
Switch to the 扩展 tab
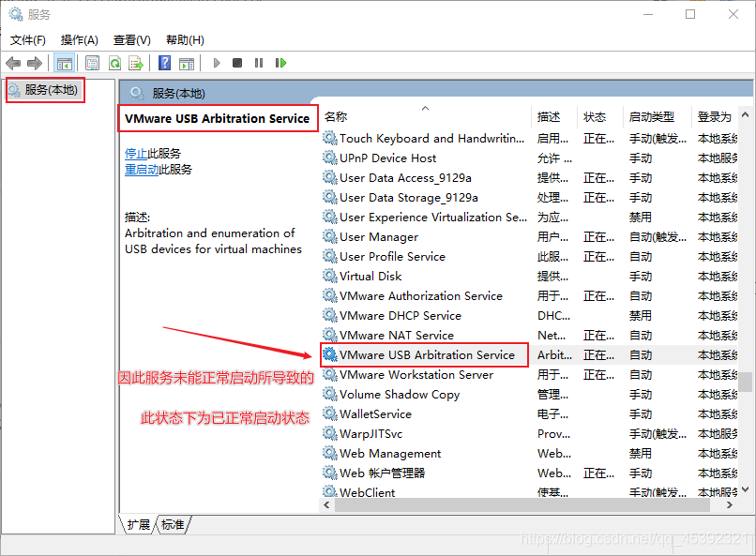(139, 524)
